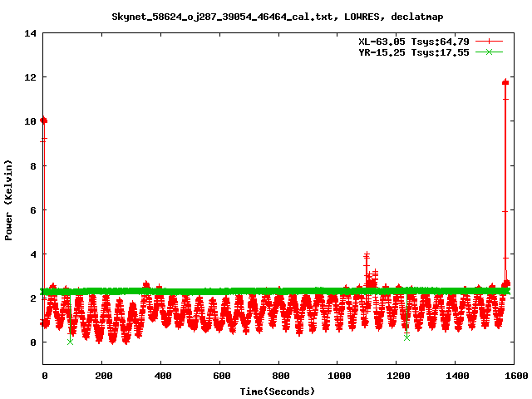Click the y-axis tick label 12
This screenshot has width=532, height=399.
[x=30, y=77]
